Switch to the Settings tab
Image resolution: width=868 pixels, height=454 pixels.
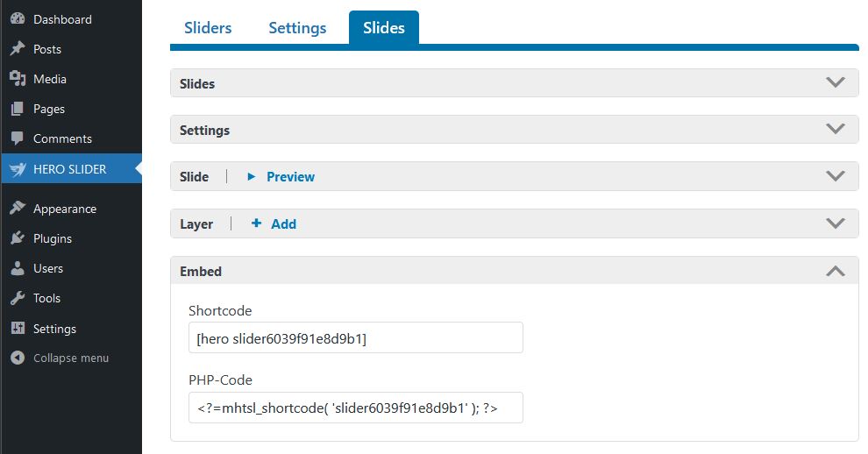(297, 28)
